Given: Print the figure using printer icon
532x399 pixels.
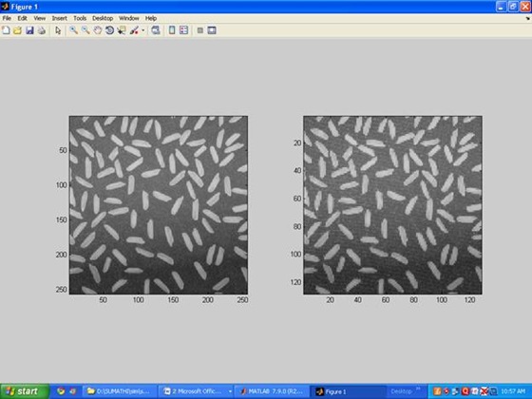Looking at the screenshot, I should pyautogui.click(x=42, y=30).
